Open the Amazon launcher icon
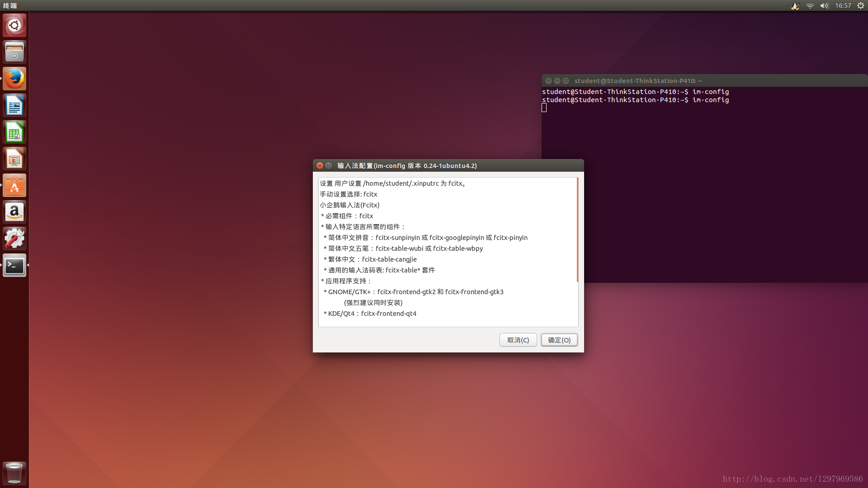Image resolution: width=868 pixels, height=488 pixels. (x=14, y=212)
